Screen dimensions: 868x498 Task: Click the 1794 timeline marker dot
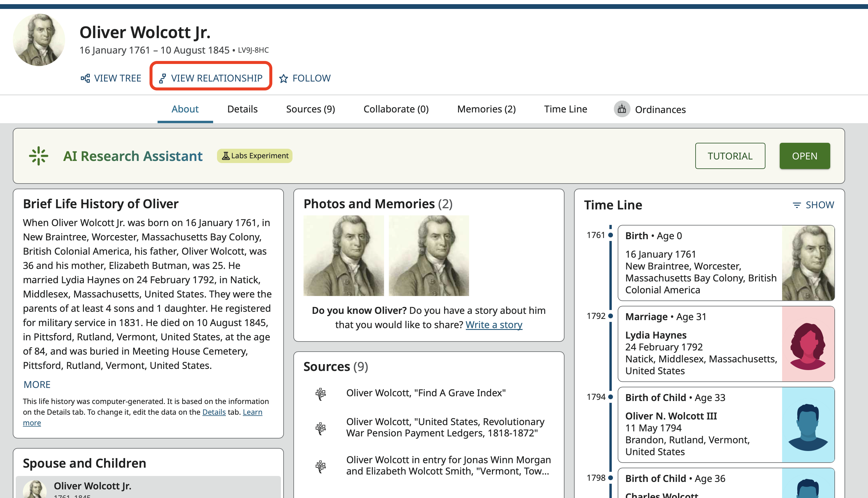point(611,397)
